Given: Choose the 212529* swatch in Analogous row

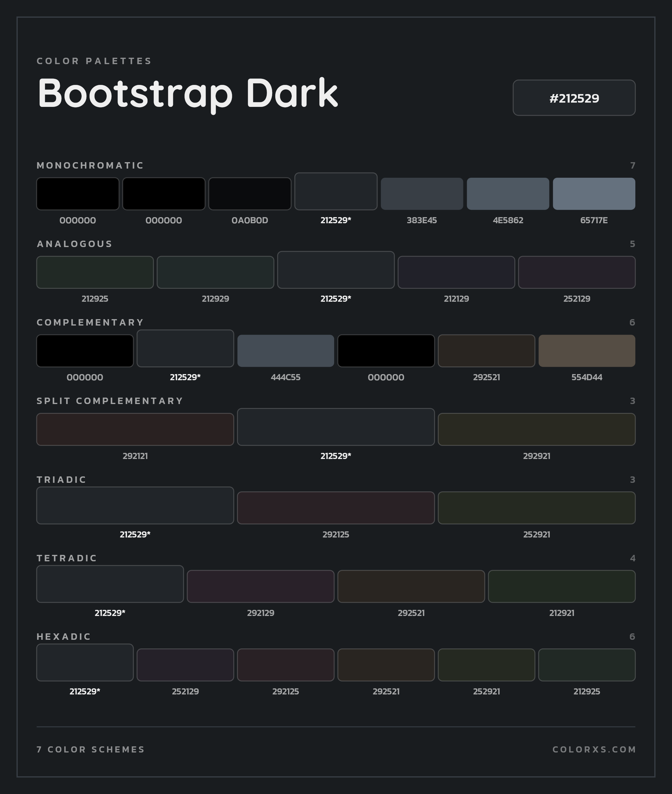Looking at the screenshot, I should click(x=336, y=270).
